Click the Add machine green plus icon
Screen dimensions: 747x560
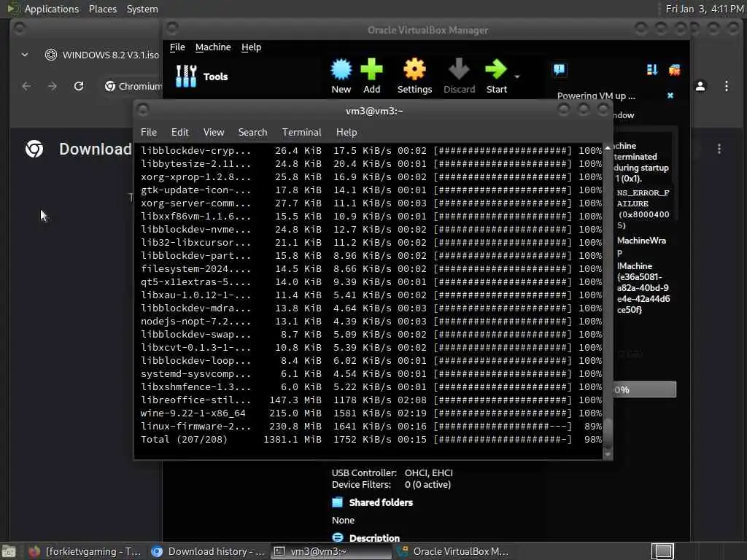(371, 76)
